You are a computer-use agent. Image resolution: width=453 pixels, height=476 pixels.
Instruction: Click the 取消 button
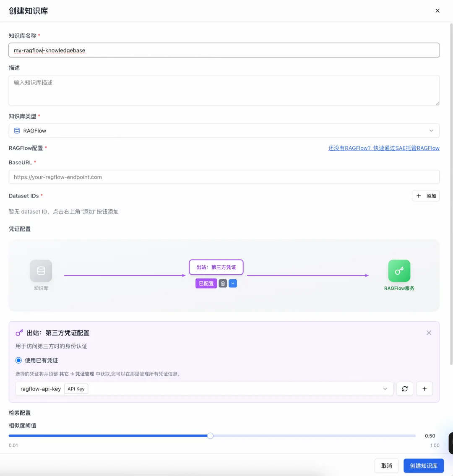click(386, 466)
